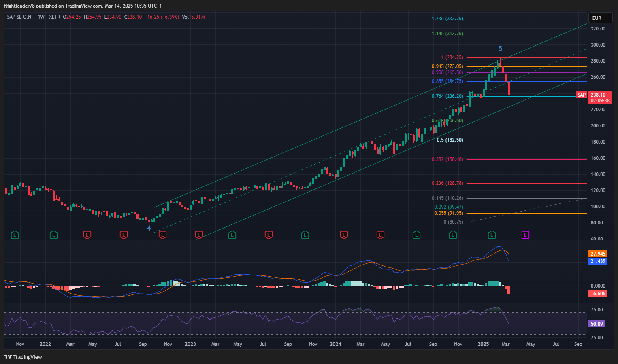The width and height of the screenshot is (618, 364).
Task: Click the change value −16.25 (−6.39%)
Action: click(x=162, y=17)
